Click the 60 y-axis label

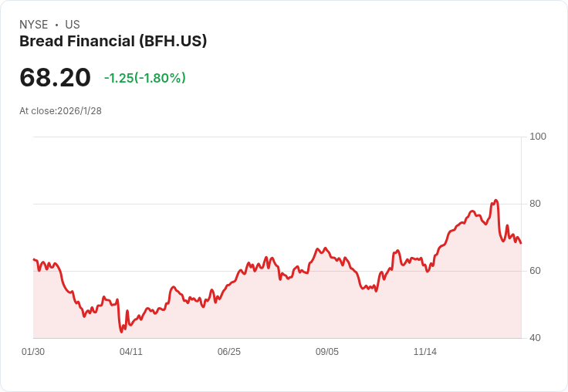[535, 271]
